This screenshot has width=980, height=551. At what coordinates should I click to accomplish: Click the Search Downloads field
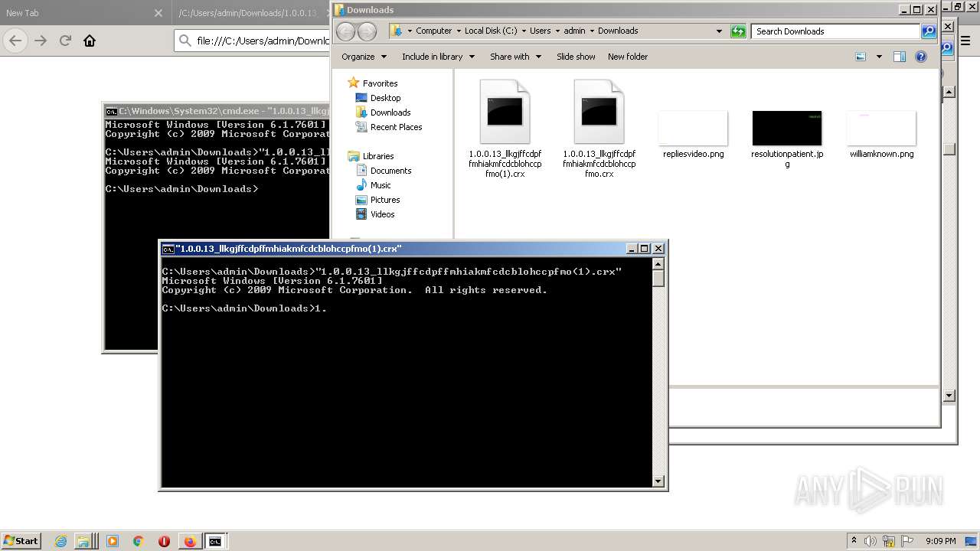click(x=835, y=31)
